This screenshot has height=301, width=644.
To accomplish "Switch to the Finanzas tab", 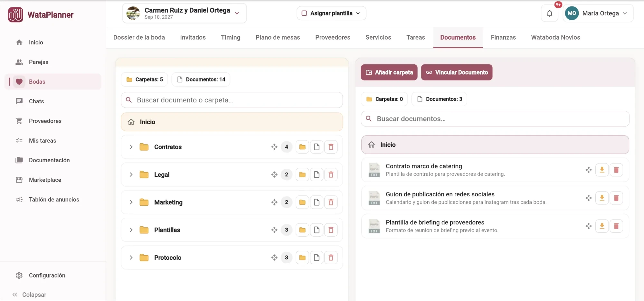I will click(503, 37).
